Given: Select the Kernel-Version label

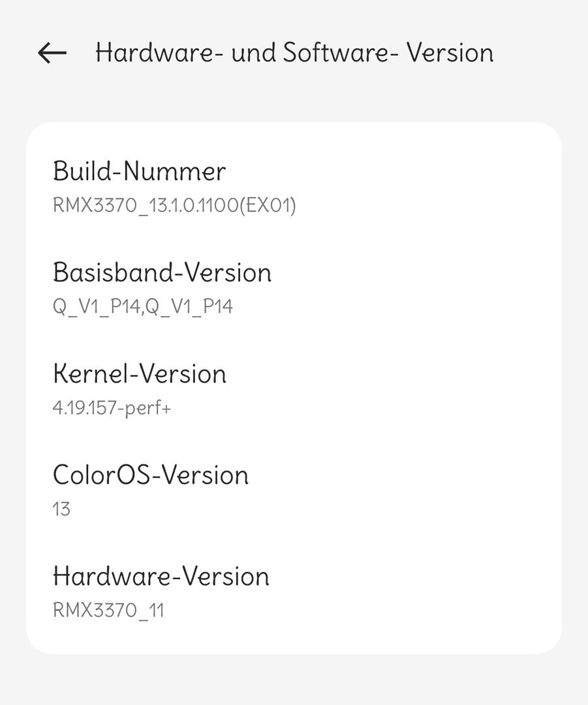Looking at the screenshot, I should [139, 374].
